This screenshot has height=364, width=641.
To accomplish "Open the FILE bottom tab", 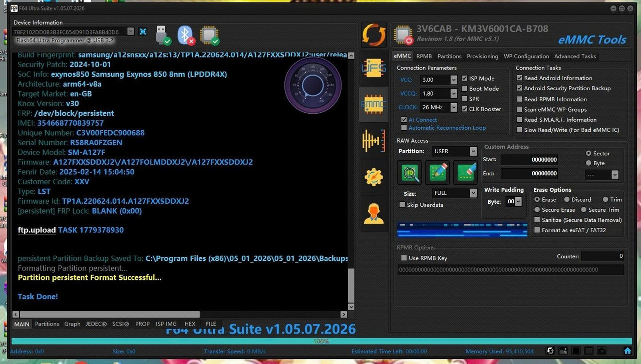I will 211,324.
